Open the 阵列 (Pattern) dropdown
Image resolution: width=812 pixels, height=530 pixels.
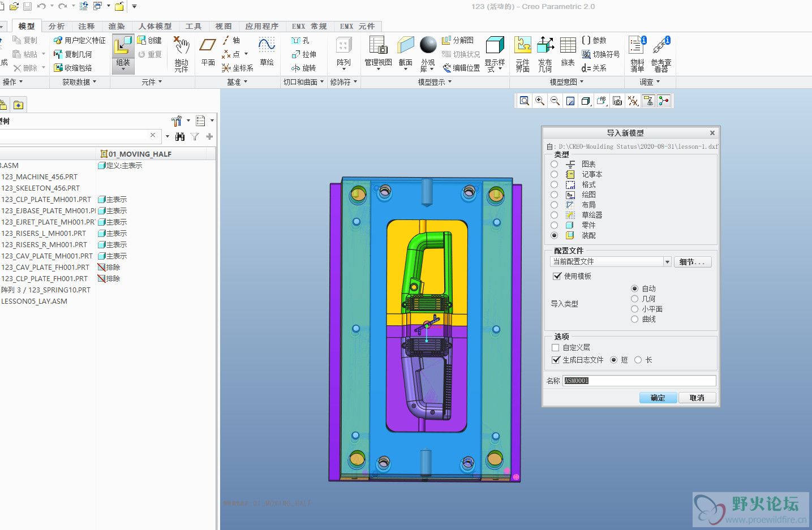343,69
